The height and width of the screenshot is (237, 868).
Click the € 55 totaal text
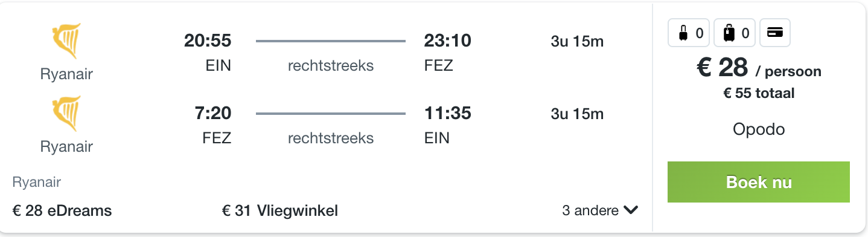pos(759,93)
